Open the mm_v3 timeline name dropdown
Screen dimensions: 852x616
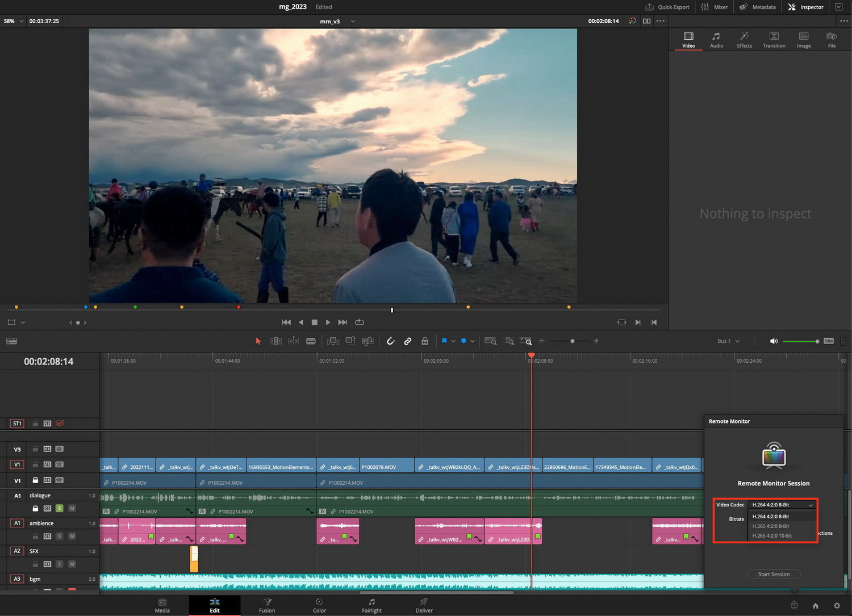(x=337, y=21)
